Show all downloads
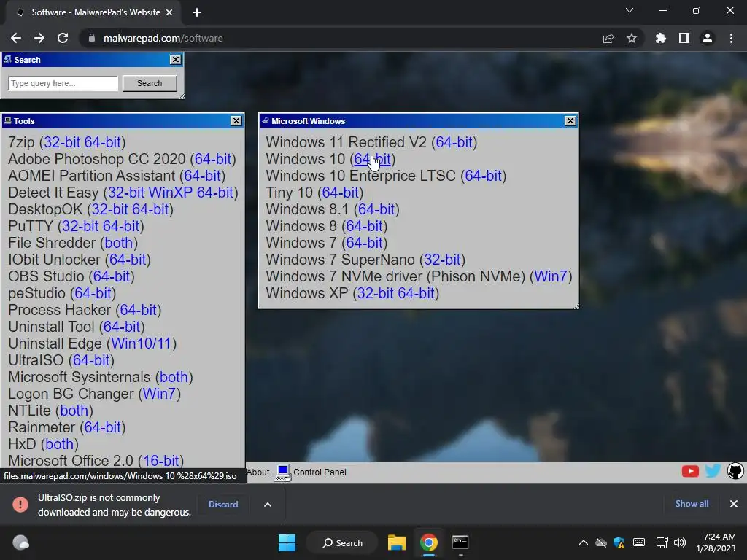Image resolution: width=747 pixels, height=560 pixels. [692, 504]
